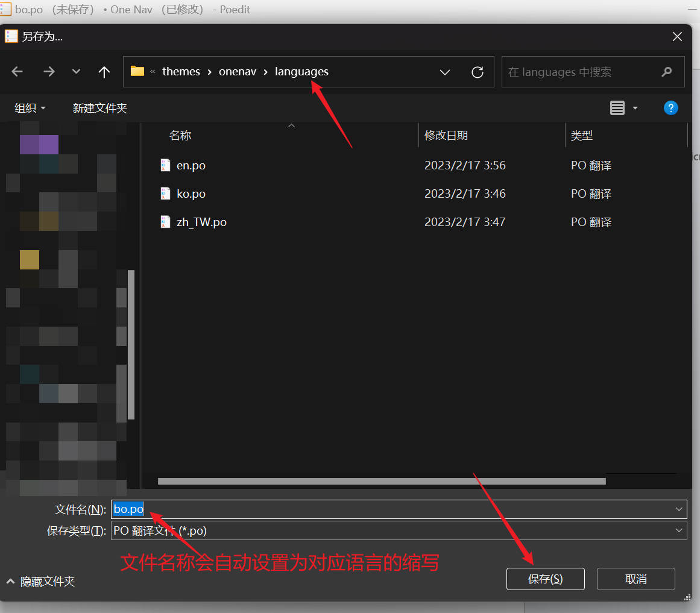This screenshot has width=700, height=613.
Task: Open the 组织 menu
Action: pyautogui.click(x=30, y=108)
